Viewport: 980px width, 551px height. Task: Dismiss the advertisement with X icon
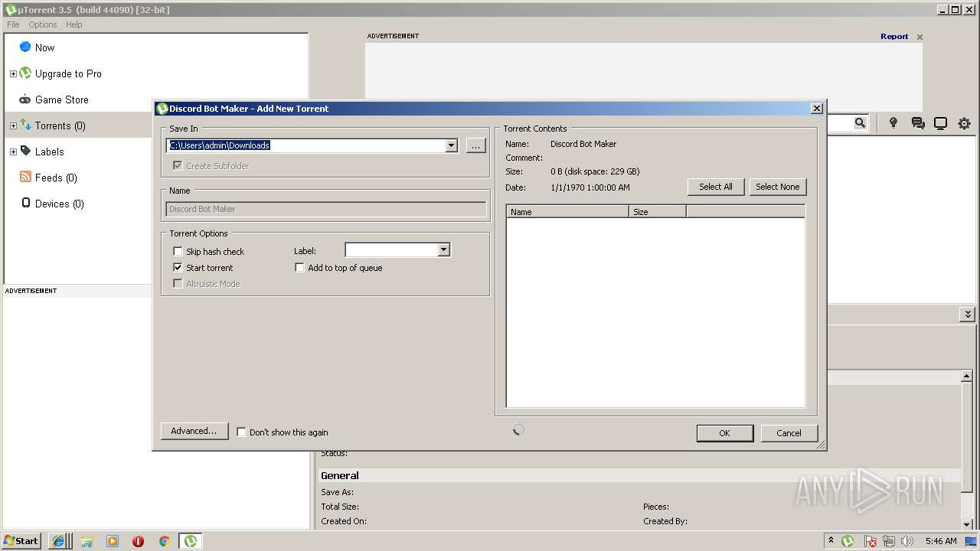point(920,37)
